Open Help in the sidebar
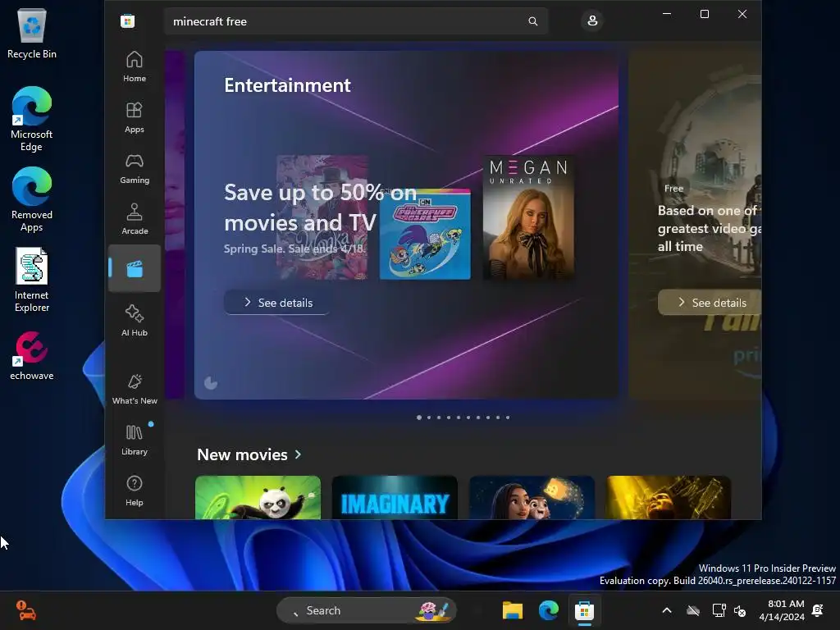Viewport: 840px width, 630px height. point(134,491)
